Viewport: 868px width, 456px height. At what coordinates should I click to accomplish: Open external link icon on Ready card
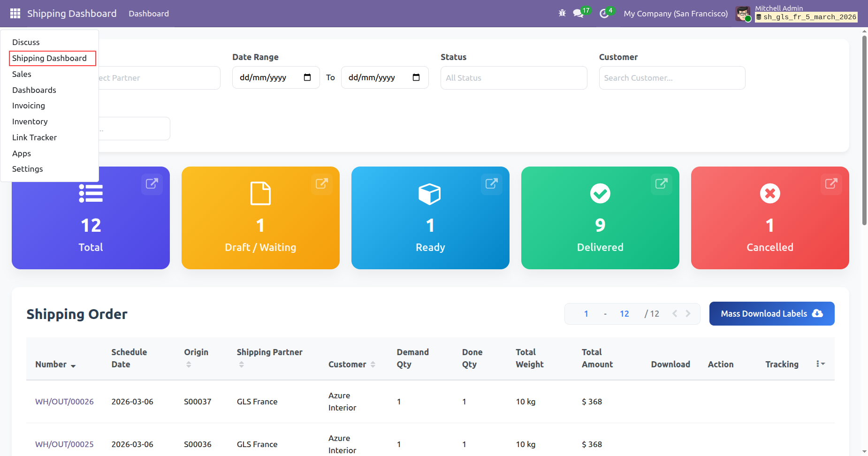491,183
